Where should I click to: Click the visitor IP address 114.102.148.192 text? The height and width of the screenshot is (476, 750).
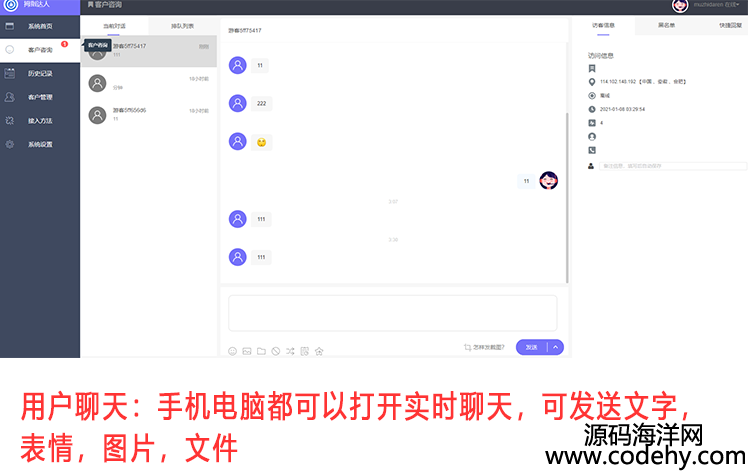618,82
